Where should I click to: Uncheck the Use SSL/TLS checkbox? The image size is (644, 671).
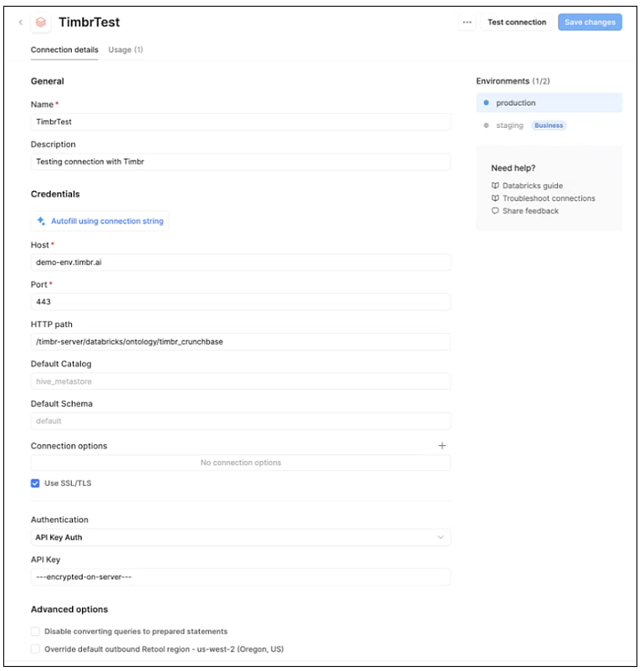pos(34,483)
